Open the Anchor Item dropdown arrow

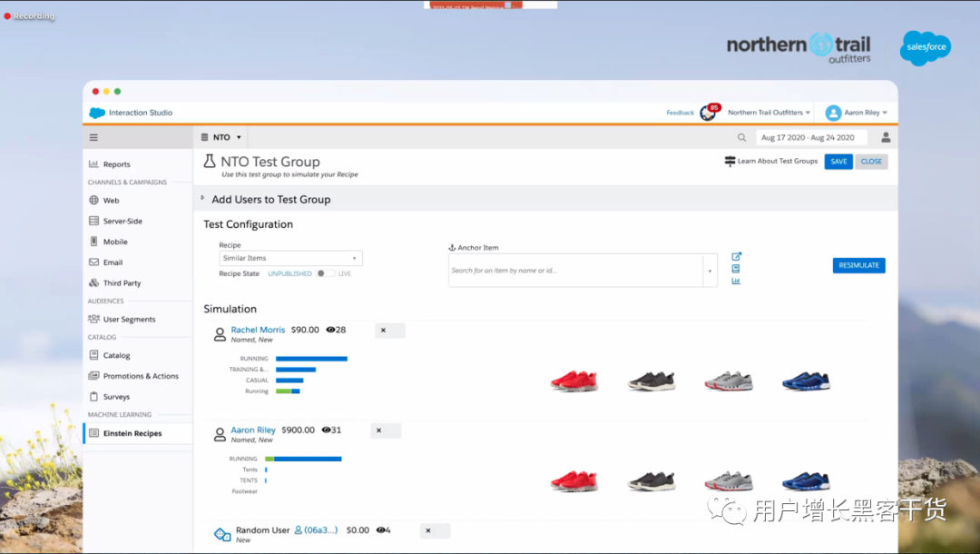point(710,272)
